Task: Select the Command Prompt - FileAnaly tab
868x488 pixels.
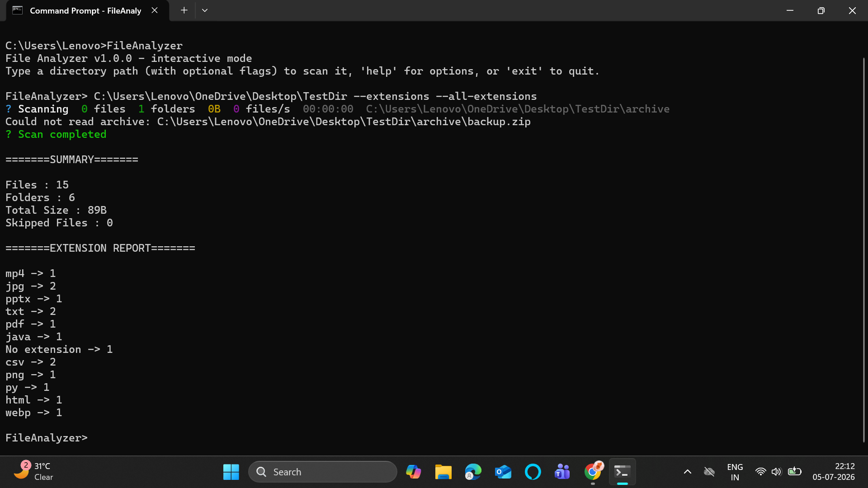Action: tap(88, 10)
